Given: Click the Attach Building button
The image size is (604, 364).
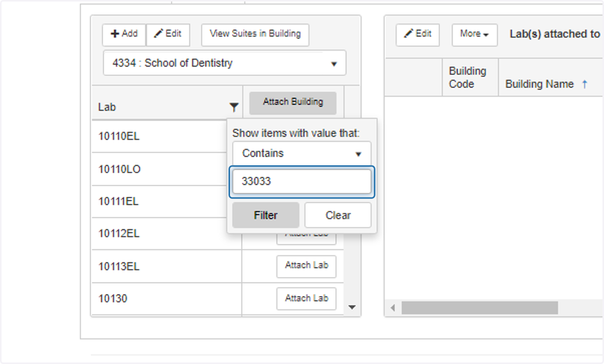Looking at the screenshot, I should 293,102.
